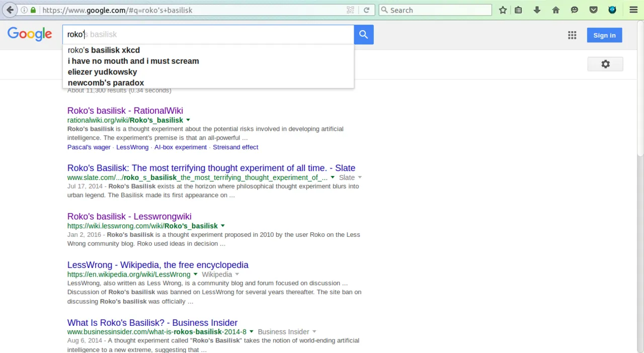This screenshot has width=644, height=353.
Task: Open the Google apps grid
Action: pyautogui.click(x=572, y=35)
